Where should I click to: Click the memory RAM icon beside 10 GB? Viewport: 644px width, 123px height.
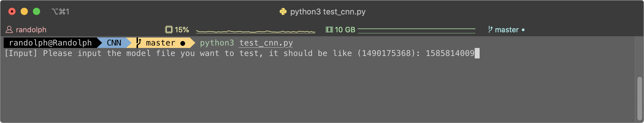[x=329, y=30]
